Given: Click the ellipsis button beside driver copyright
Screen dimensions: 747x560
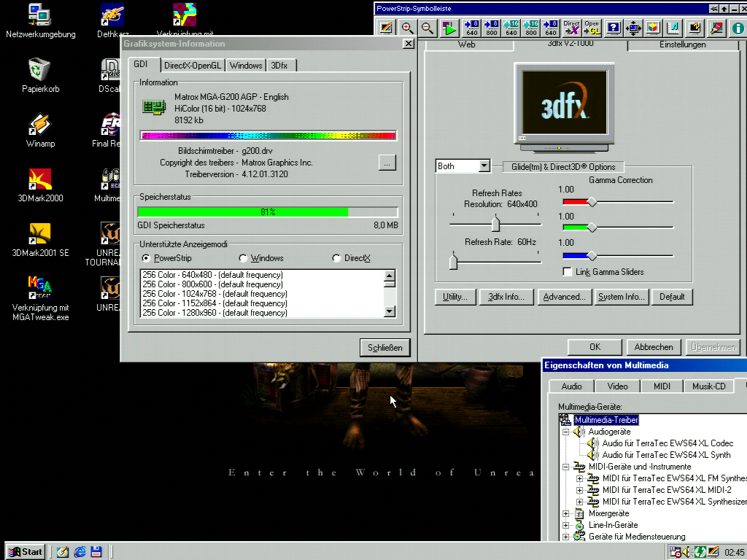Looking at the screenshot, I should pos(387,163).
